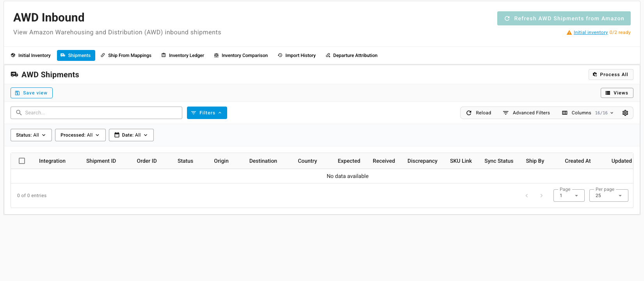The height and width of the screenshot is (281, 644).
Task: Open Advanced Filters
Action: point(527,113)
